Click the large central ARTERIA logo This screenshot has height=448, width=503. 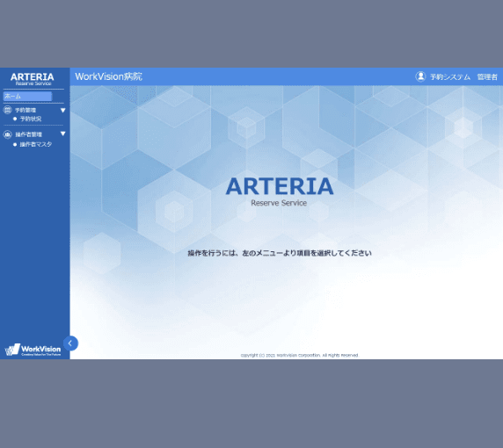coord(280,191)
